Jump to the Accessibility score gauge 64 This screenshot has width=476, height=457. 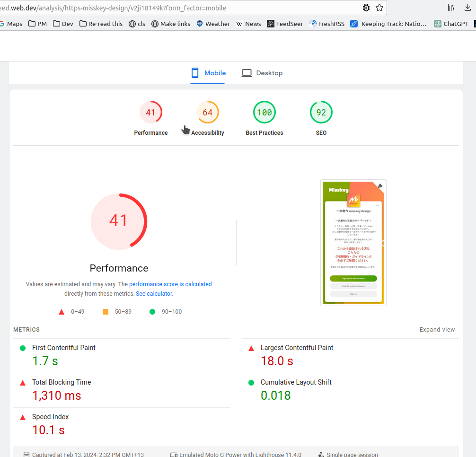(x=208, y=113)
